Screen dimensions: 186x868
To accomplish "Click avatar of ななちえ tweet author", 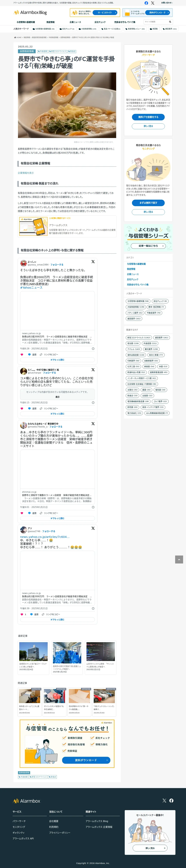I will (x=23, y=425).
